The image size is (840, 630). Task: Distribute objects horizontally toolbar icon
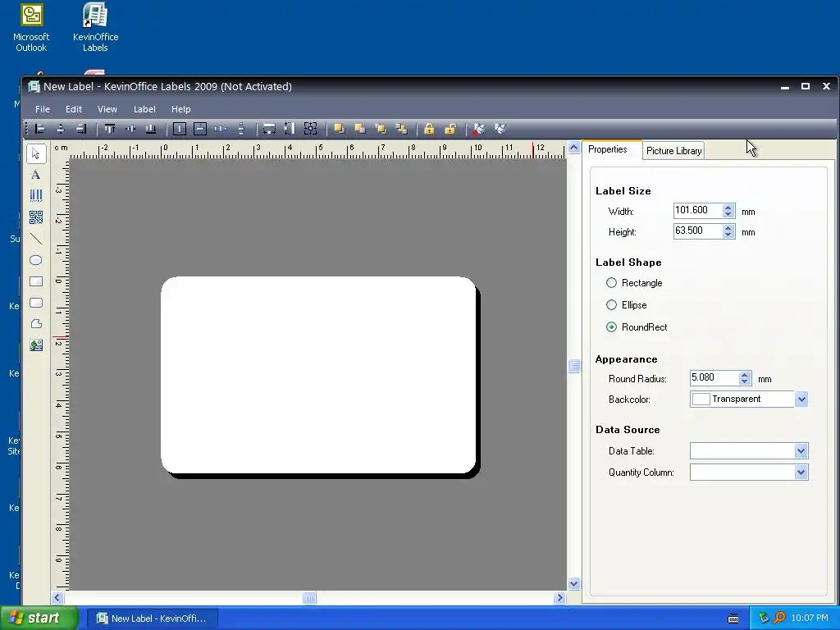[x=220, y=129]
